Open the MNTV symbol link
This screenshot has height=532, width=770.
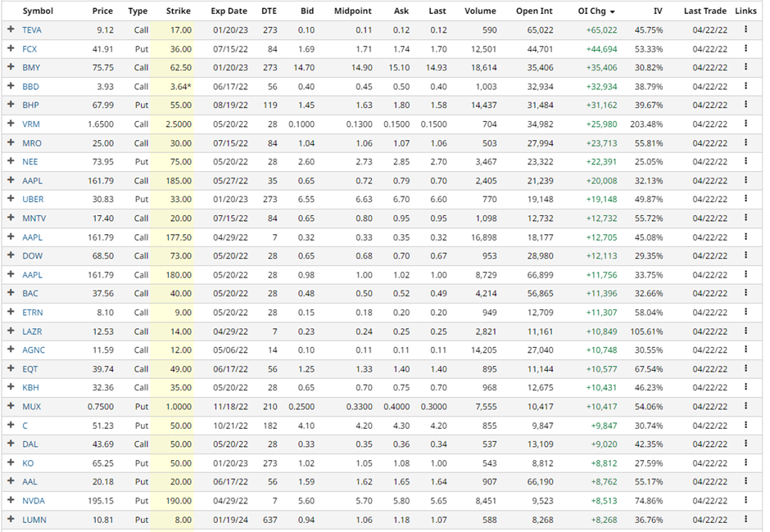[x=34, y=219]
